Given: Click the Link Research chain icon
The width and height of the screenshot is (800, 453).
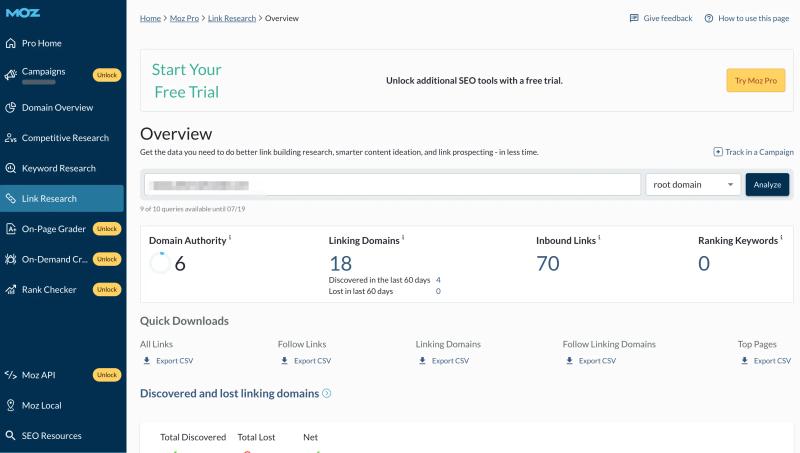Looking at the screenshot, I should point(11,198).
